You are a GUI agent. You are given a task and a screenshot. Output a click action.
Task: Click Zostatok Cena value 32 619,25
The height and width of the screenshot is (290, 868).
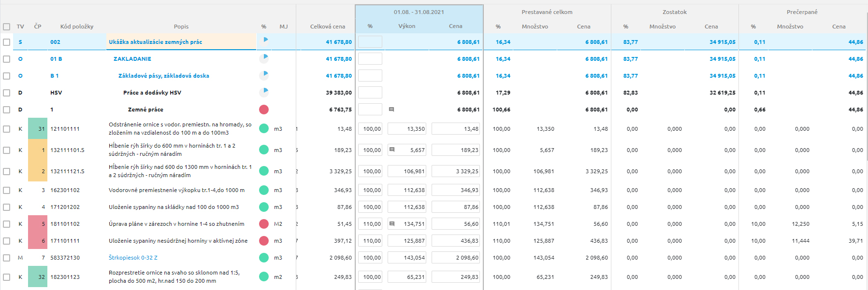coord(723,93)
